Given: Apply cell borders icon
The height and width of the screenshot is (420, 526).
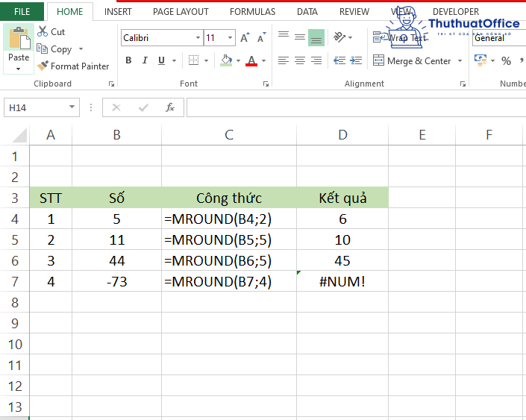Looking at the screenshot, I should pyautogui.click(x=193, y=60).
